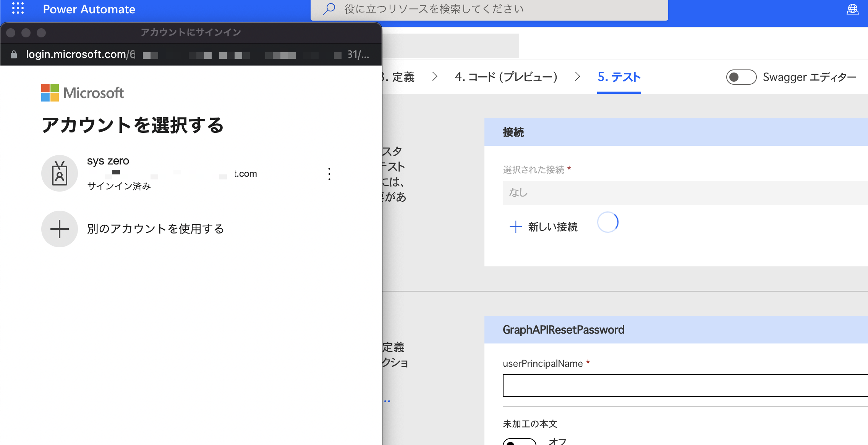Click the アカウントを選択する heading

pos(133,125)
